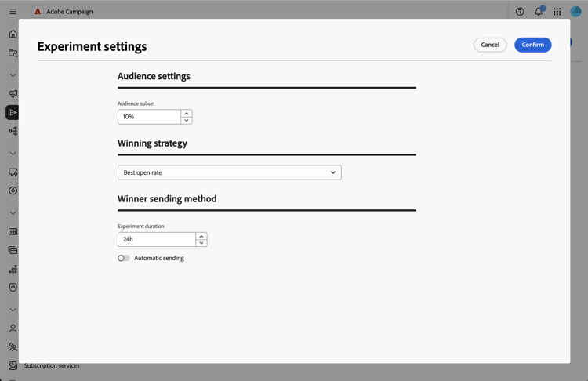Open the dotted chart icon in sidebar
The image size is (588, 381).
point(13,269)
